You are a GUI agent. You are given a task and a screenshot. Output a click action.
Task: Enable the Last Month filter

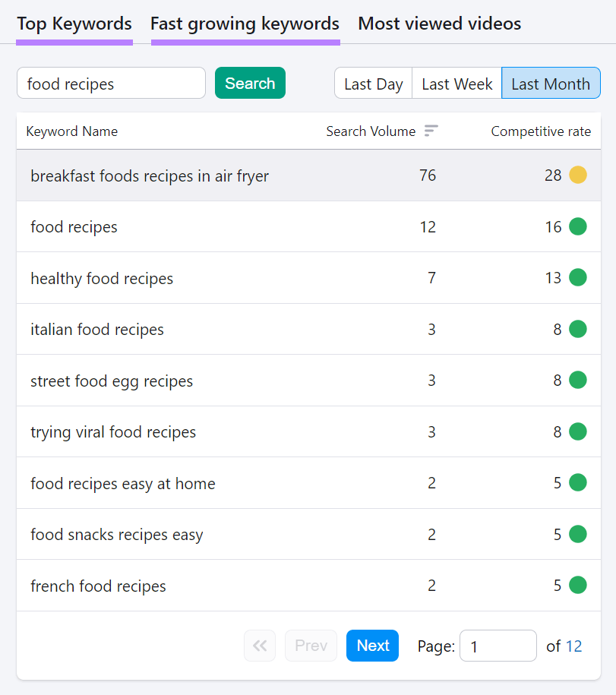(x=551, y=84)
